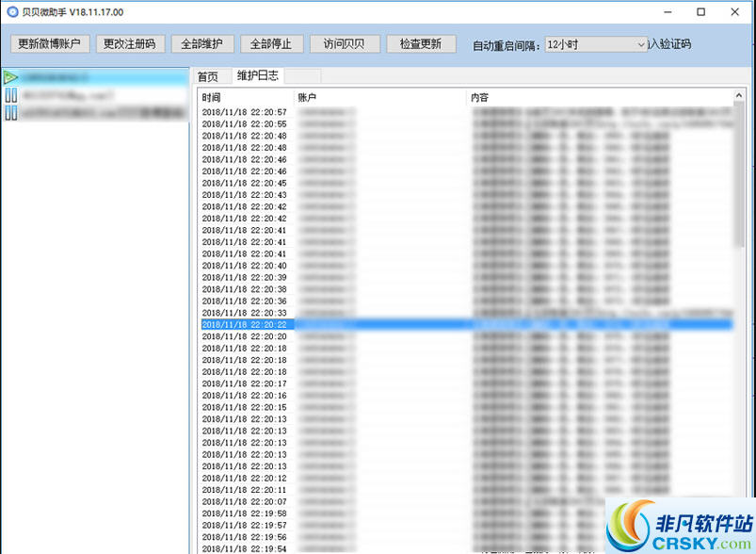
Task: Click the 更新微博账户 button
Action: pyautogui.click(x=50, y=44)
